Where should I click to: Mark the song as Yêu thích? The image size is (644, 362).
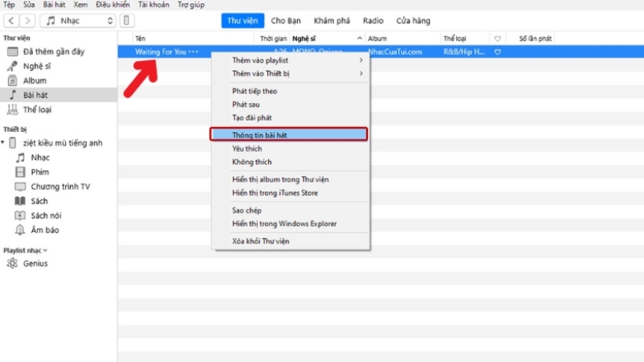click(246, 149)
